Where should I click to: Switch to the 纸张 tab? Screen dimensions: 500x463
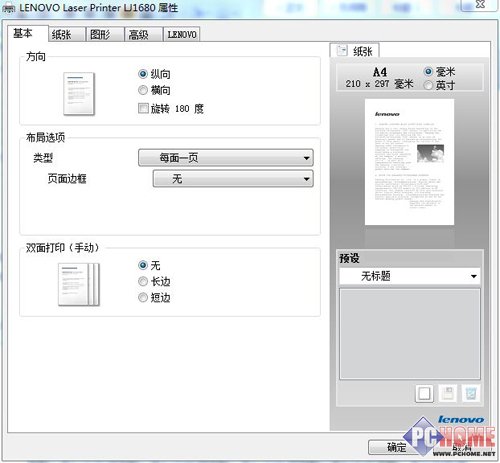(x=66, y=35)
